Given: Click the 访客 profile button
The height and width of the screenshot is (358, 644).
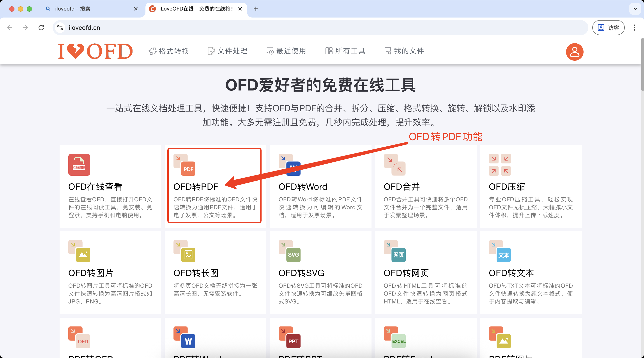Looking at the screenshot, I should pyautogui.click(x=608, y=28).
